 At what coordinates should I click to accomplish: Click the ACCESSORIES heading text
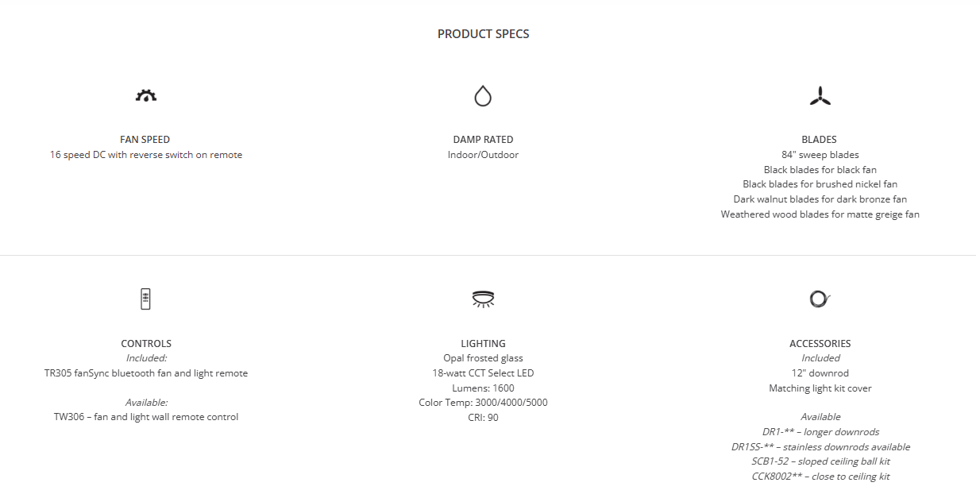click(x=820, y=344)
